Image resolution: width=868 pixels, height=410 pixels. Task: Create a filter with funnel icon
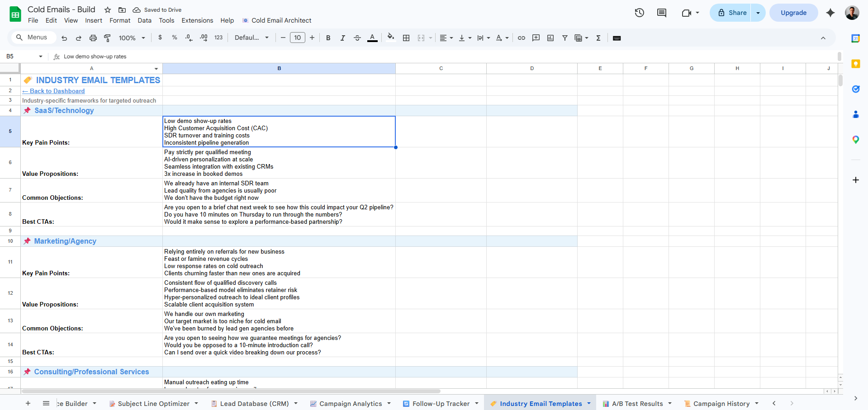pos(565,38)
